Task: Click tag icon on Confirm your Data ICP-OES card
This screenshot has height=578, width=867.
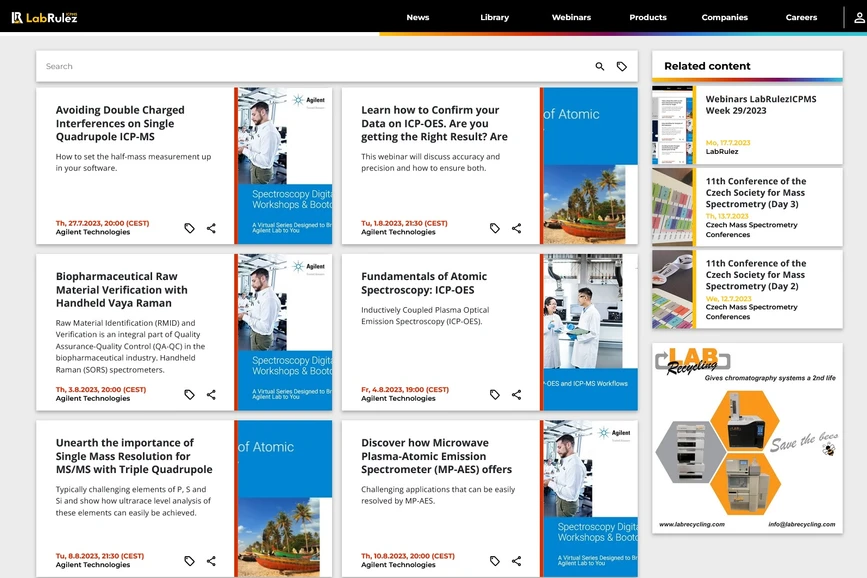Action: (x=494, y=228)
